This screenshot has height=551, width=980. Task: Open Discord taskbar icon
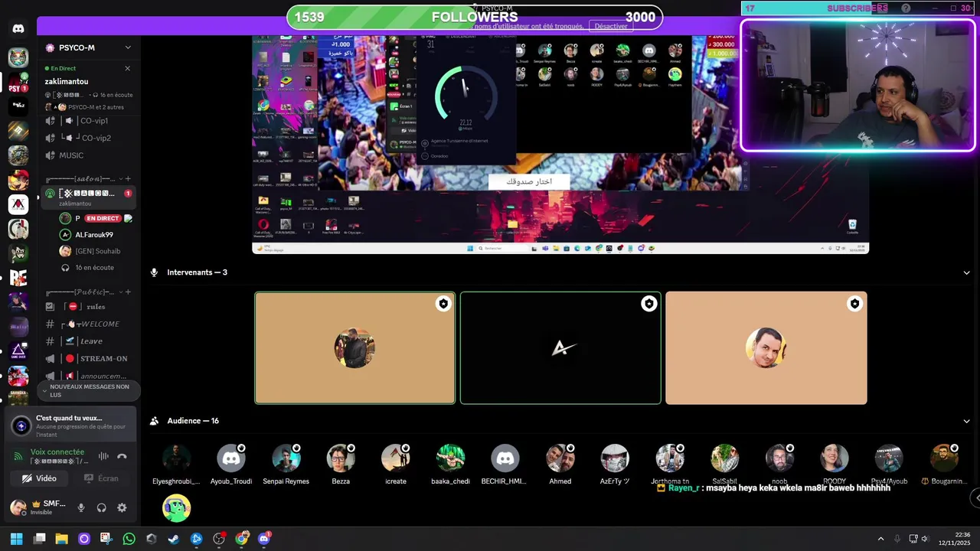pos(265,539)
